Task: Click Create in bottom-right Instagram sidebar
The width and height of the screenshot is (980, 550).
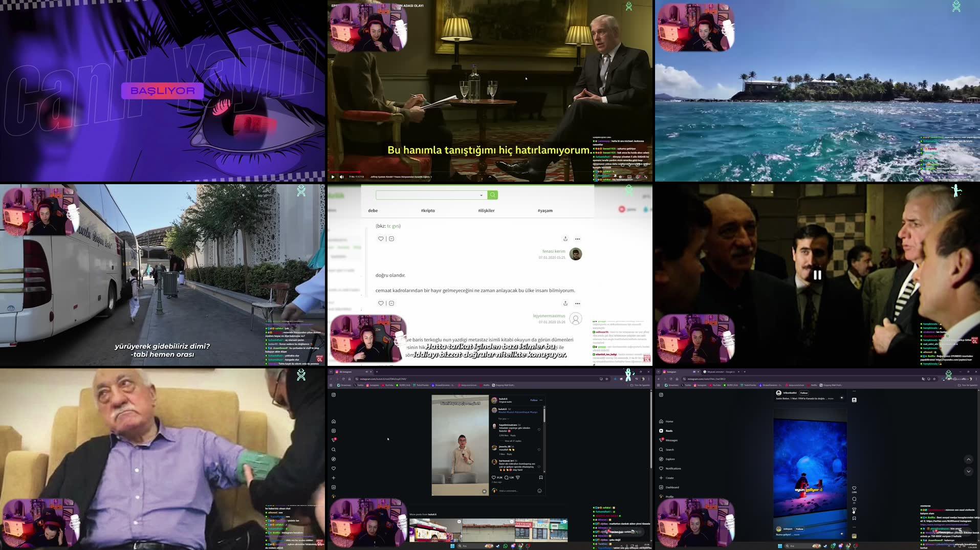Action: point(666,478)
